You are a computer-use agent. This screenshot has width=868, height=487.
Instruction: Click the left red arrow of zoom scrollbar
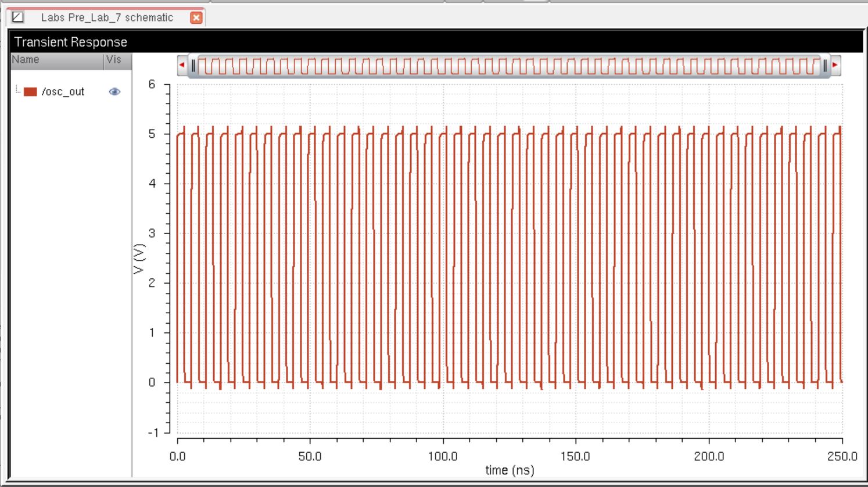click(x=182, y=65)
